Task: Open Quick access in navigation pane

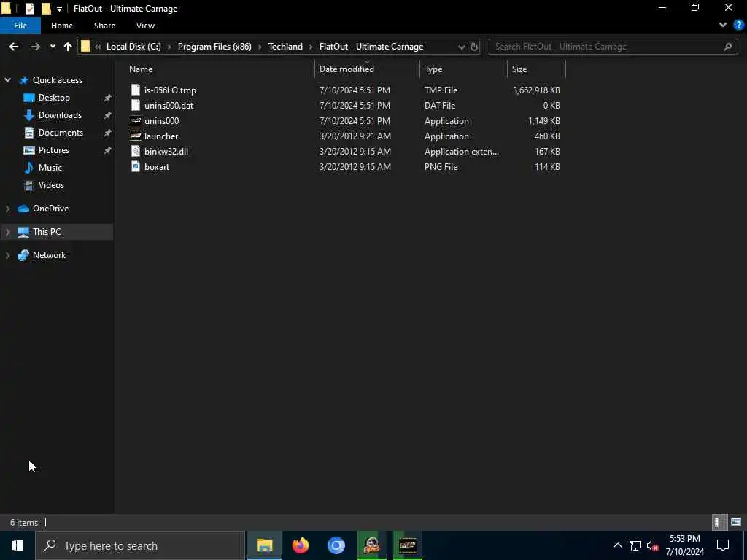Action: pyautogui.click(x=57, y=80)
